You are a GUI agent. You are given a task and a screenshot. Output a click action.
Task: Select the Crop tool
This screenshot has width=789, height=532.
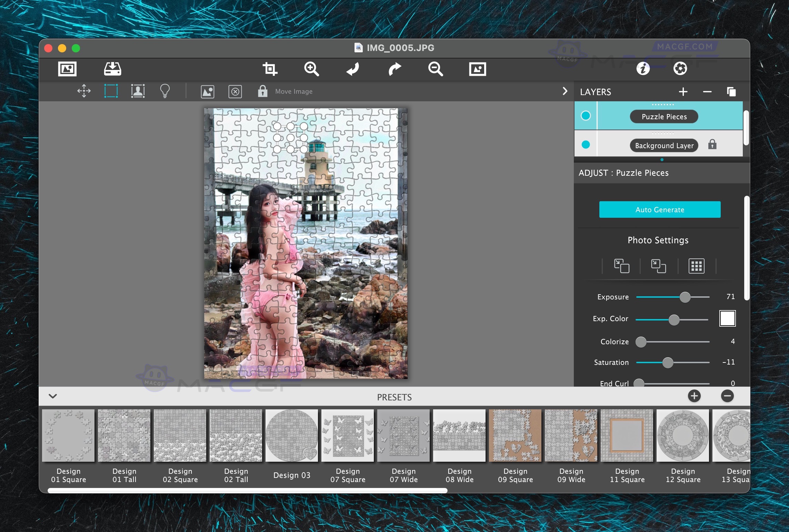[x=270, y=69]
